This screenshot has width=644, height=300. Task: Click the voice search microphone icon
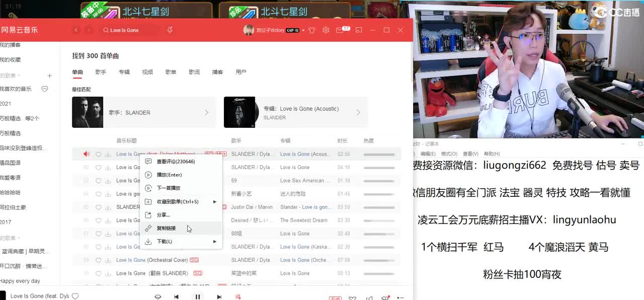[x=170, y=30]
